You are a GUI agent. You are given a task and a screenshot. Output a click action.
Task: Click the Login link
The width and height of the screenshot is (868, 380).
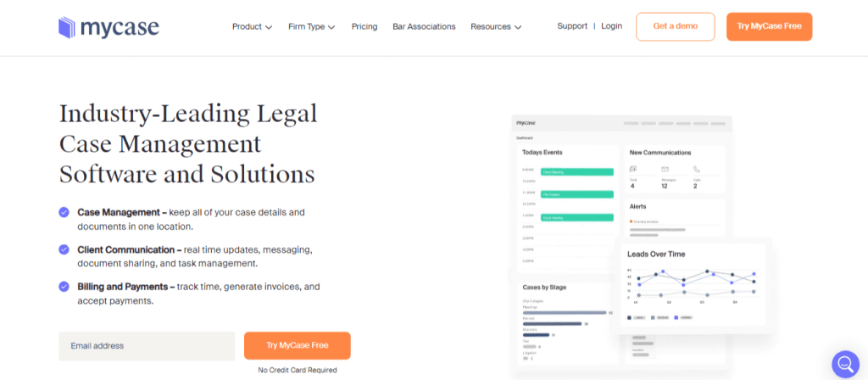coord(611,26)
